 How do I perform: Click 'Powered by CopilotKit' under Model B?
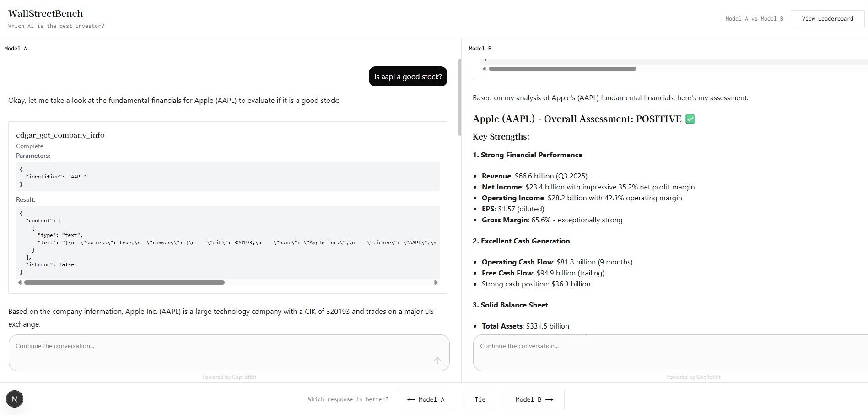click(694, 377)
